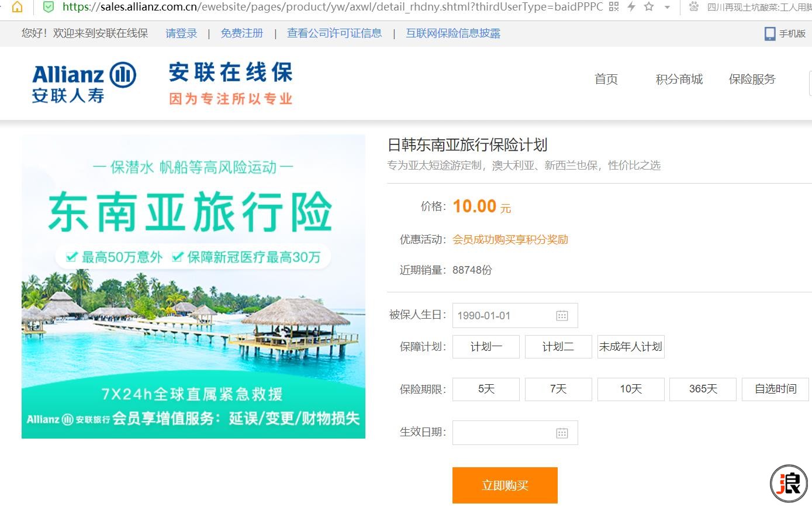This screenshot has height=507, width=812.
Task: Expand the address bar dropdown arrow
Action: point(667,8)
